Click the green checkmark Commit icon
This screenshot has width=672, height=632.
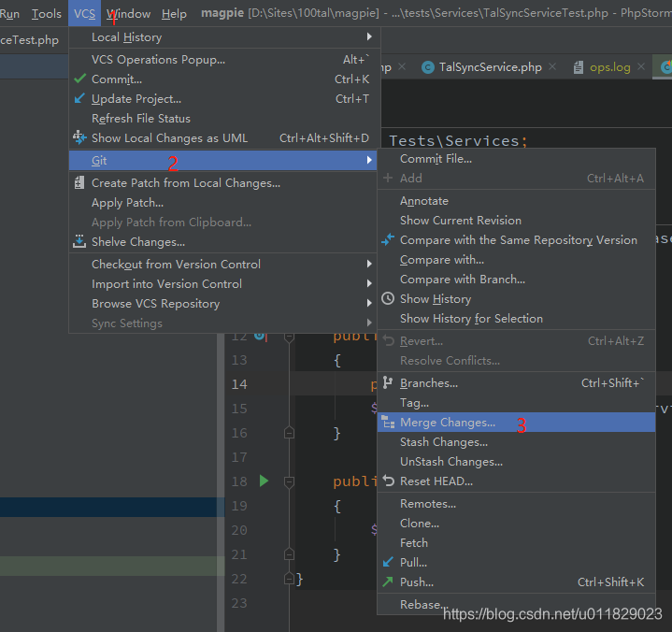pyautogui.click(x=80, y=79)
